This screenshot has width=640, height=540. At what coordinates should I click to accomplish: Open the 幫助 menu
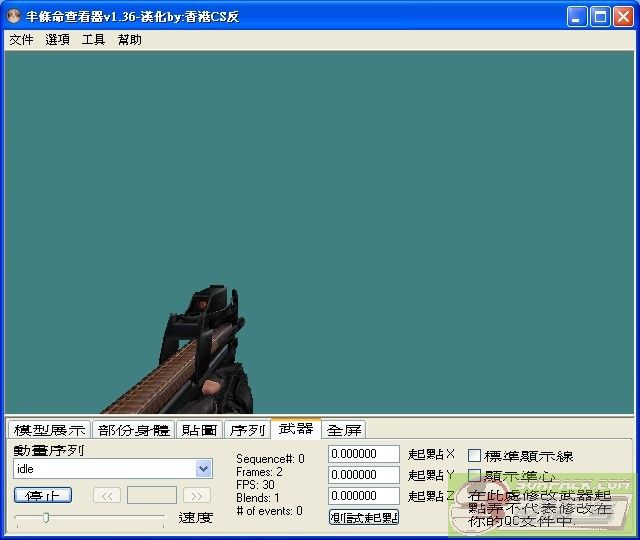[x=129, y=40]
